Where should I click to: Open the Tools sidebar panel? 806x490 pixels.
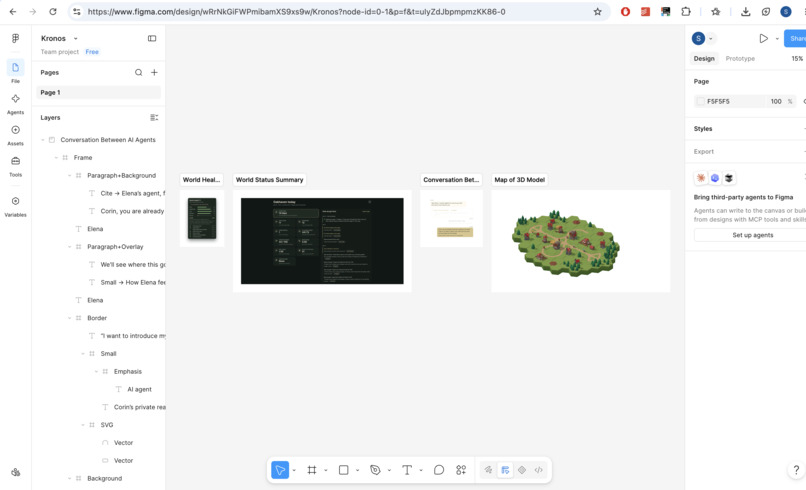point(15,161)
